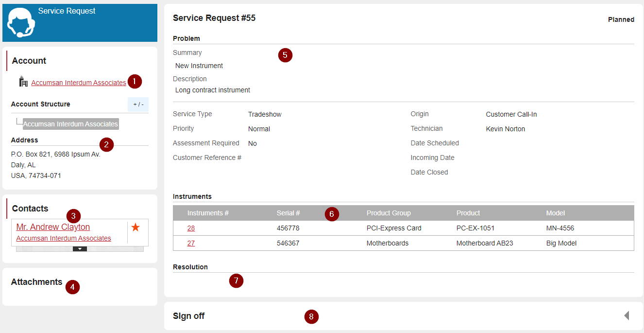
Task: Click serial number 546367
Action: [x=288, y=243]
